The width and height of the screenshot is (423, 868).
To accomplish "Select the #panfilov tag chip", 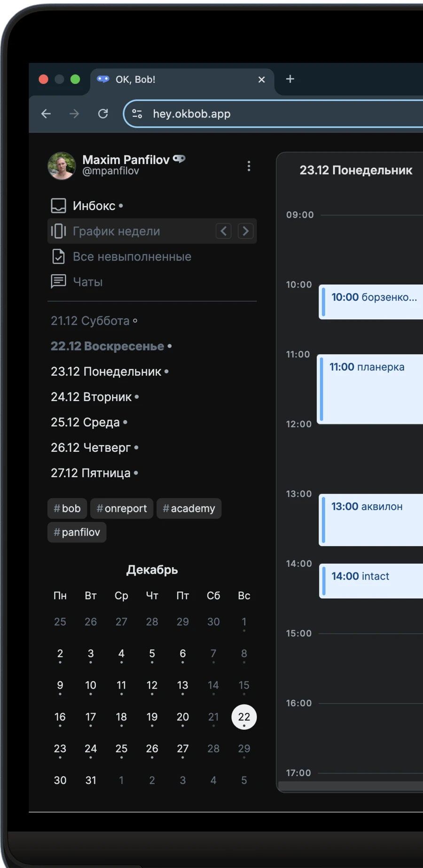I will (77, 532).
